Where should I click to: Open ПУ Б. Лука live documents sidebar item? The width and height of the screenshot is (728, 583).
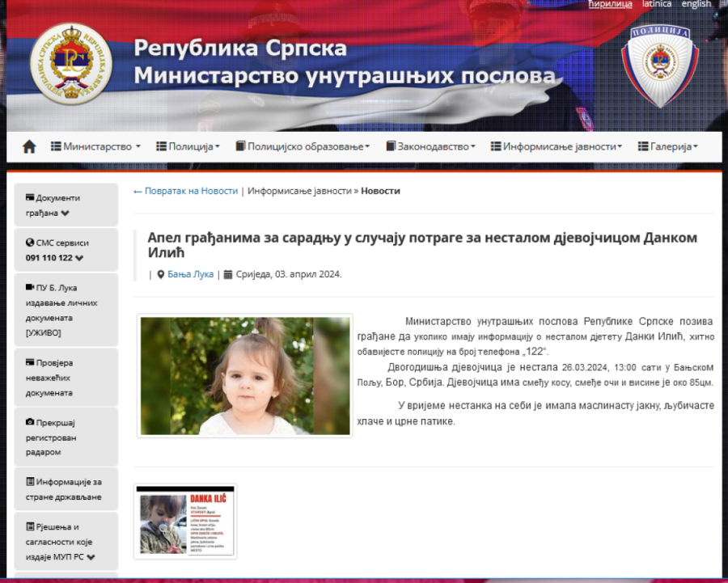click(x=66, y=310)
